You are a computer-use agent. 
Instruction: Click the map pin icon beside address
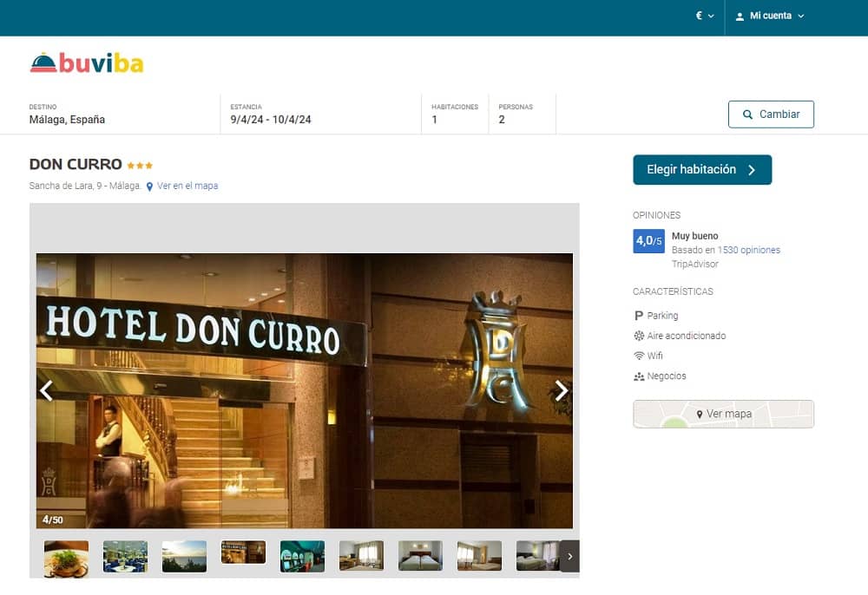[x=149, y=186]
